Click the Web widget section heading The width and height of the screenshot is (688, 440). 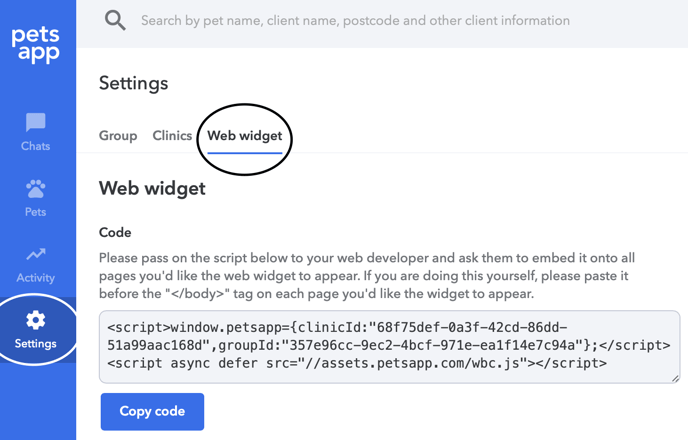coord(152,189)
